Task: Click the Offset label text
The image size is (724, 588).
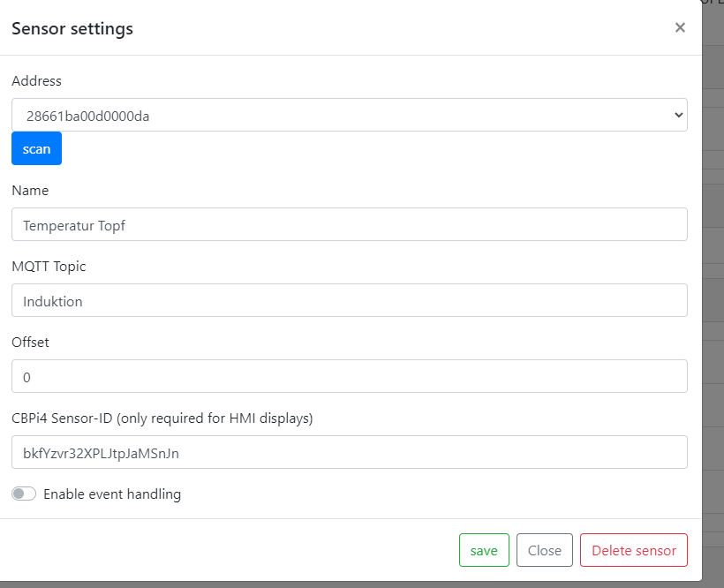Action: 30,343
